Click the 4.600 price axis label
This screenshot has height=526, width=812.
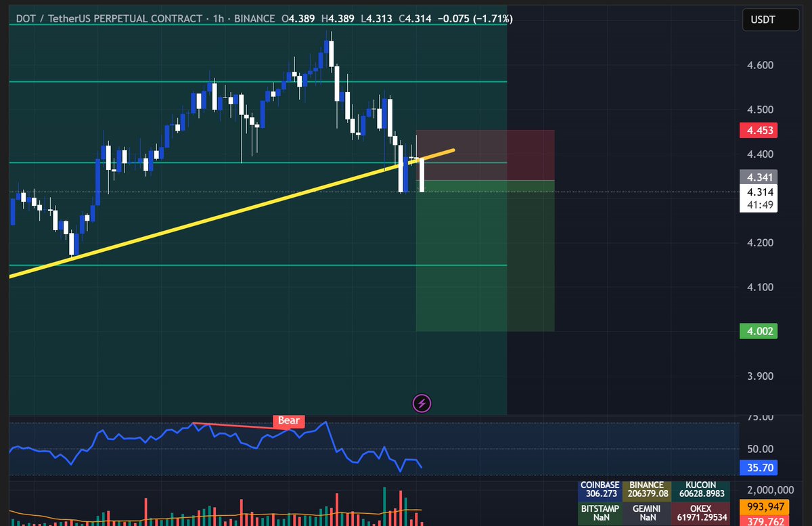tap(761, 65)
